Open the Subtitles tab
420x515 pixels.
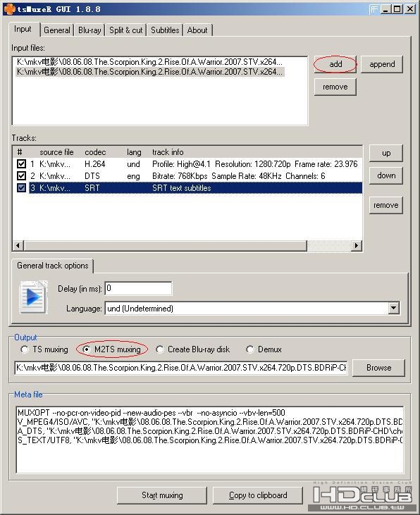click(165, 30)
